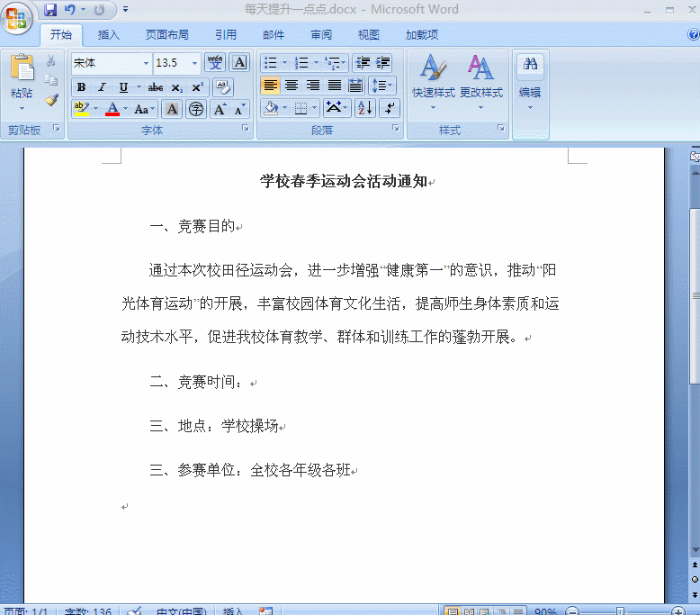Save the document with the floppy icon
The height and width of the screenshot is (615, 700).
(50, 9)
